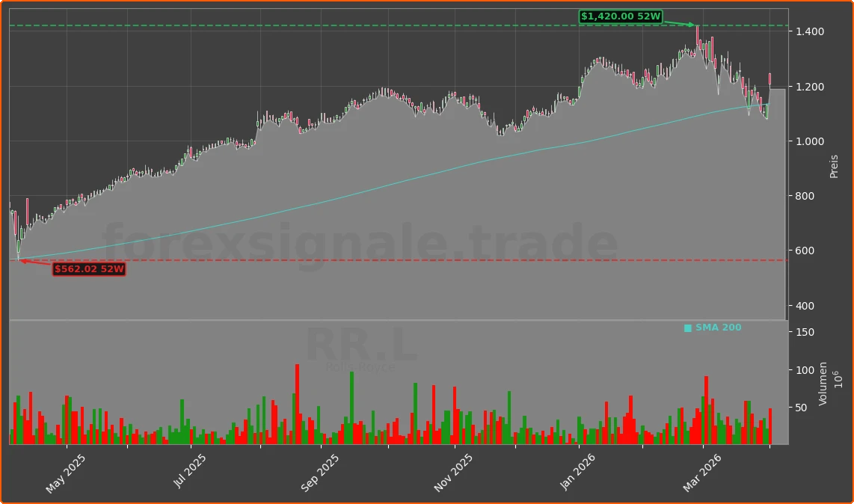Click the $562.02 52W low label
Image resolution: width=854 pixels, height=504 pixels.
[x=89, y=269]
